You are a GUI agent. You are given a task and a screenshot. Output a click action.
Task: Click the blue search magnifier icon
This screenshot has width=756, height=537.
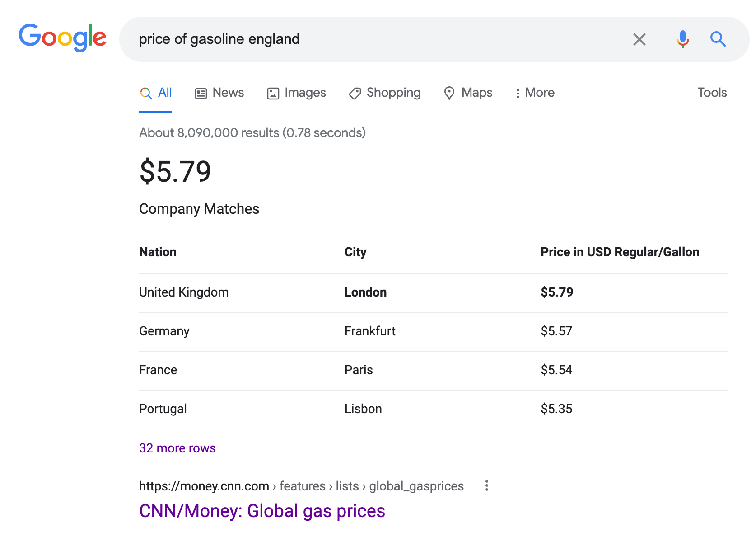718,39
